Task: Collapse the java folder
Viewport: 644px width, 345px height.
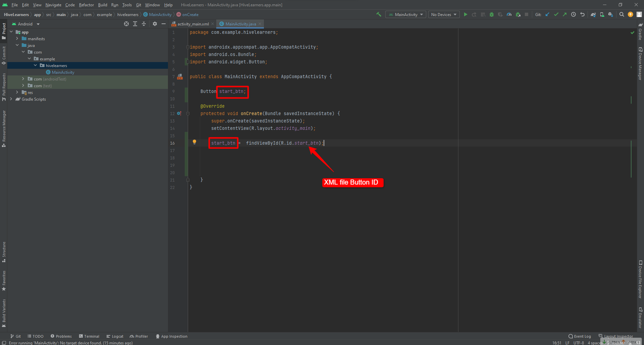Action: (x=18, y=45)
